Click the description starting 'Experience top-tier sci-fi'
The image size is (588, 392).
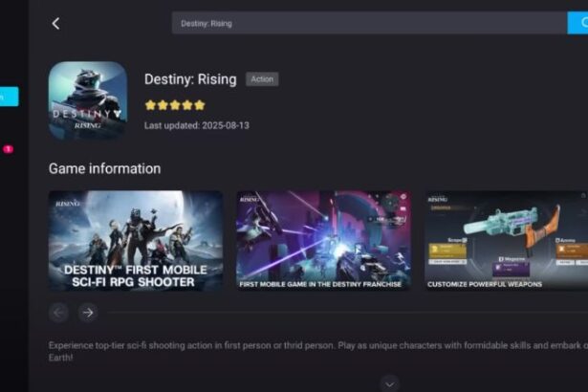click(x=318, y=351)
